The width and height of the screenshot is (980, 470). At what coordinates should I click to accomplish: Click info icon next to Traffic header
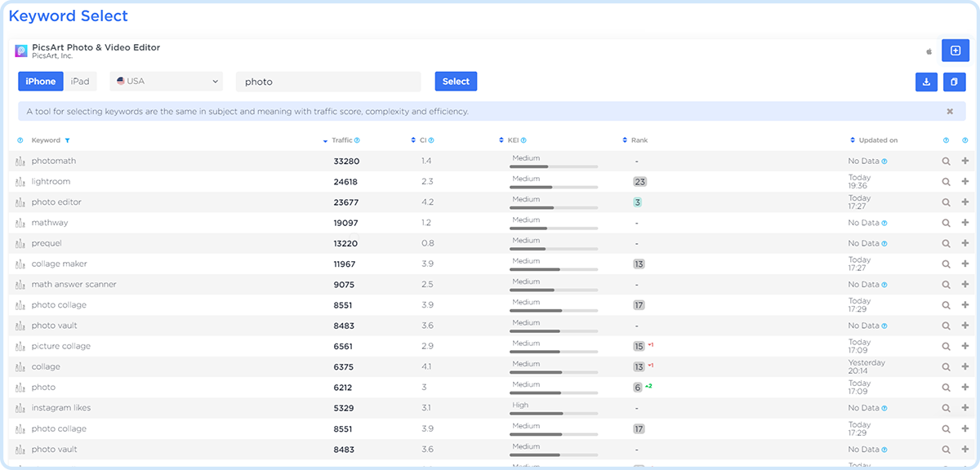click(357, 140)
